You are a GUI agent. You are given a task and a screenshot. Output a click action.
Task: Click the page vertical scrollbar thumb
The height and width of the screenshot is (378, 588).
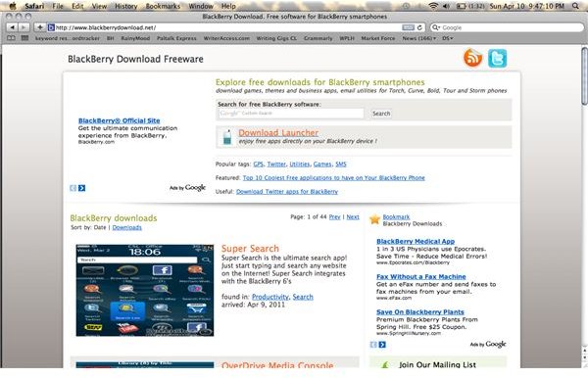point(584,76)
